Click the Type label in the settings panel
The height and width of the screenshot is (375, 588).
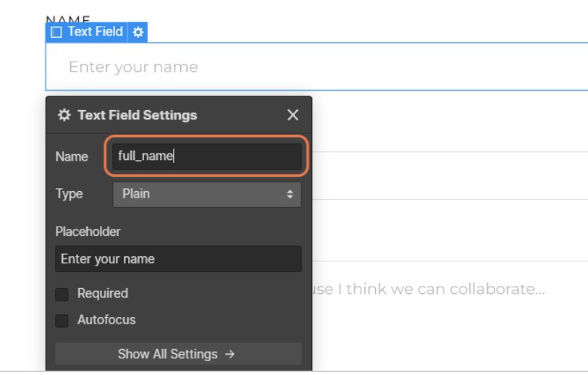click(x=69, y=194)
